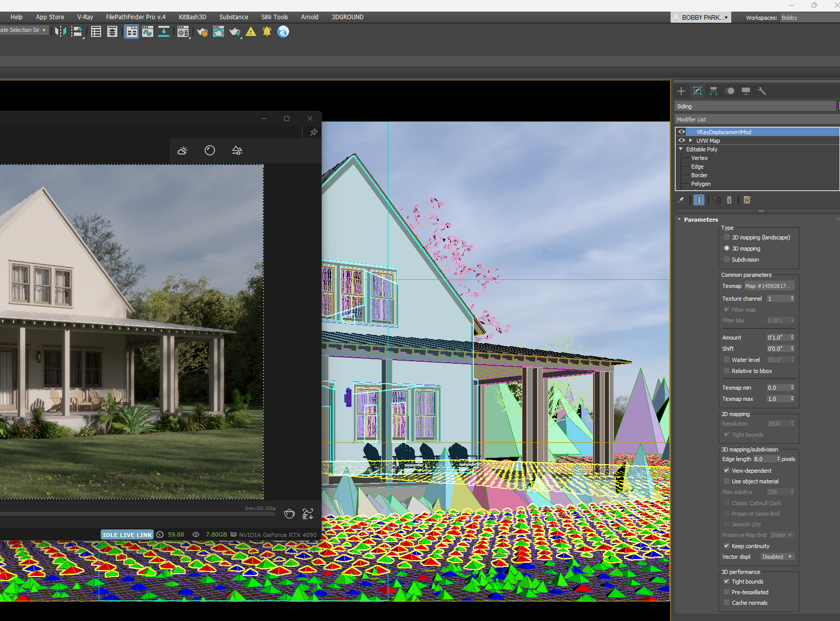The image size is (840, 621).
Task: Open the Workspaces Bobby dropdown
Action: (x=809, y=18)
